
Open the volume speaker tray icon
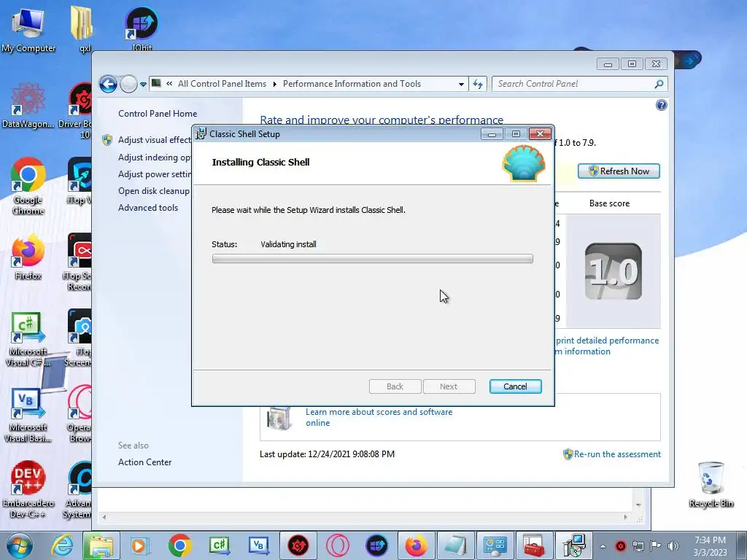coord(673,546)
